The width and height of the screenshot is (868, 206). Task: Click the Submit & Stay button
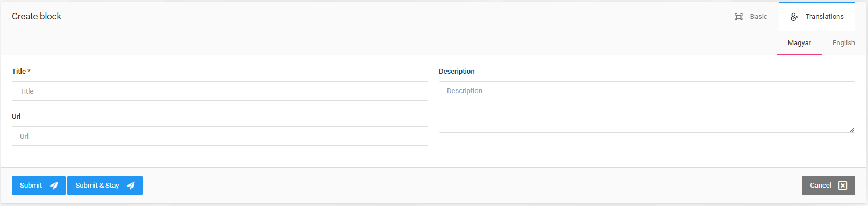click(105, 186)
